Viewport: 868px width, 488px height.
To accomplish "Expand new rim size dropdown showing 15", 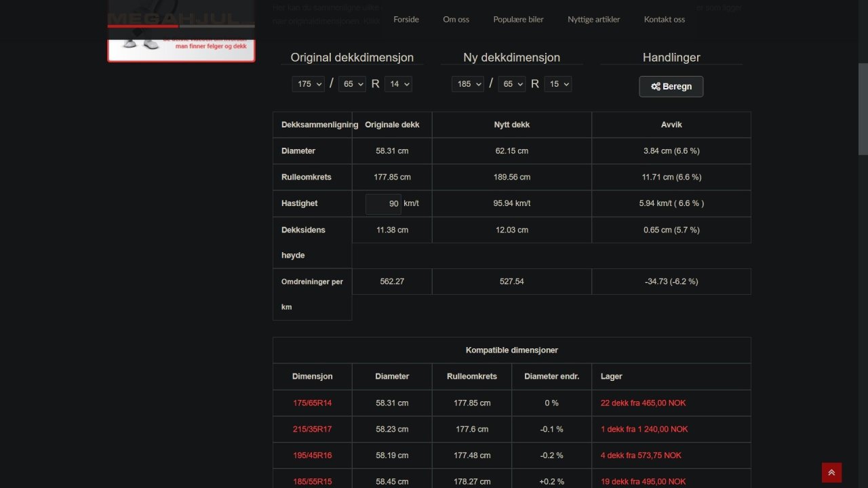I will (x=557, y=84).
